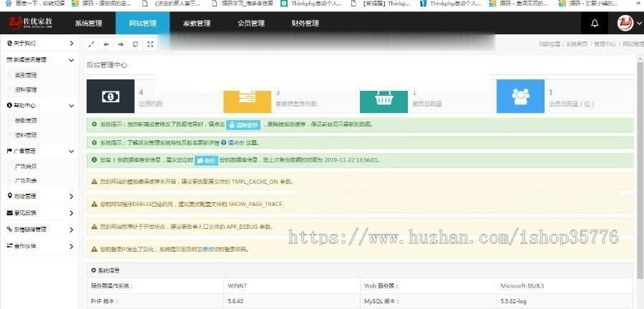The height and width of the screenshot is (309, 644).
Task: Open 类别管理 under 新闻资讯管理
Action: click(x=26, y=76)
